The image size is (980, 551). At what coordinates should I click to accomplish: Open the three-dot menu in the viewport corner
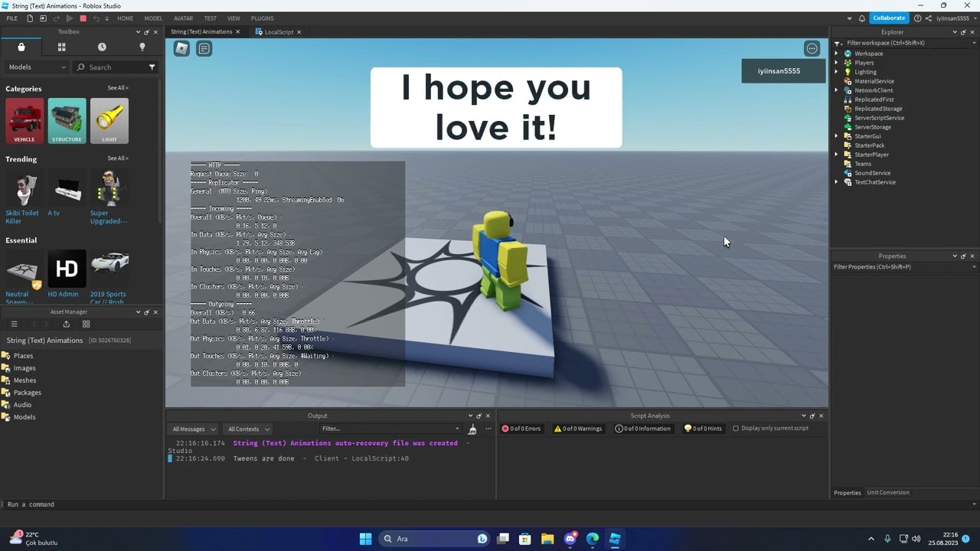coord(812,48)
